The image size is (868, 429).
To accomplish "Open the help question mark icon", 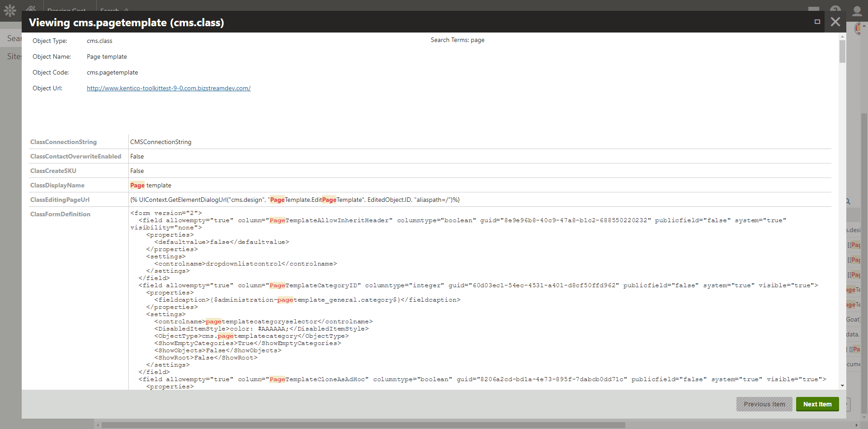I will click(x=835, y=10).
